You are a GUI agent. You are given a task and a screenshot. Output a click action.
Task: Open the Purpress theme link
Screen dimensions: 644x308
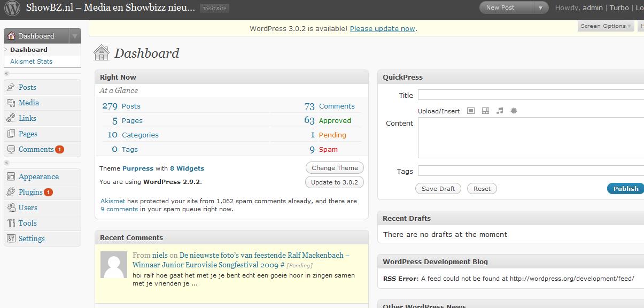coord(138,168)
